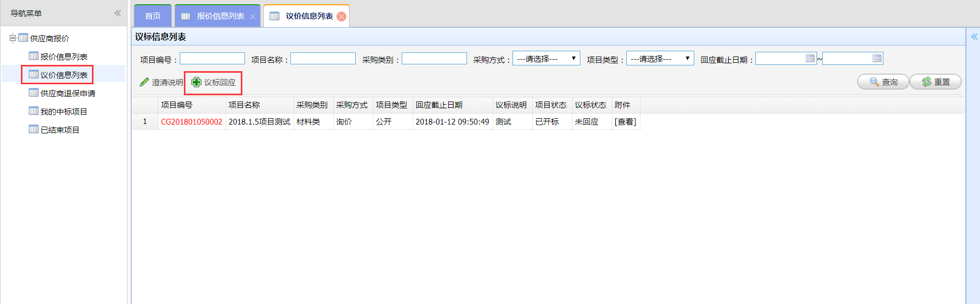Open the [查看] attachment link
The height and width of the screenshot is (304, 980).
click(625, 122)
